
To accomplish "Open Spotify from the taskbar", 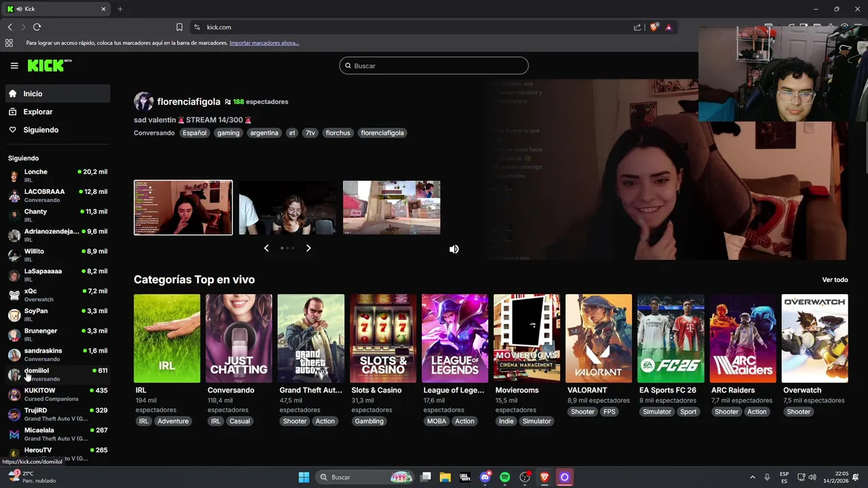I will pyautogui.click(x=505, y=477).
